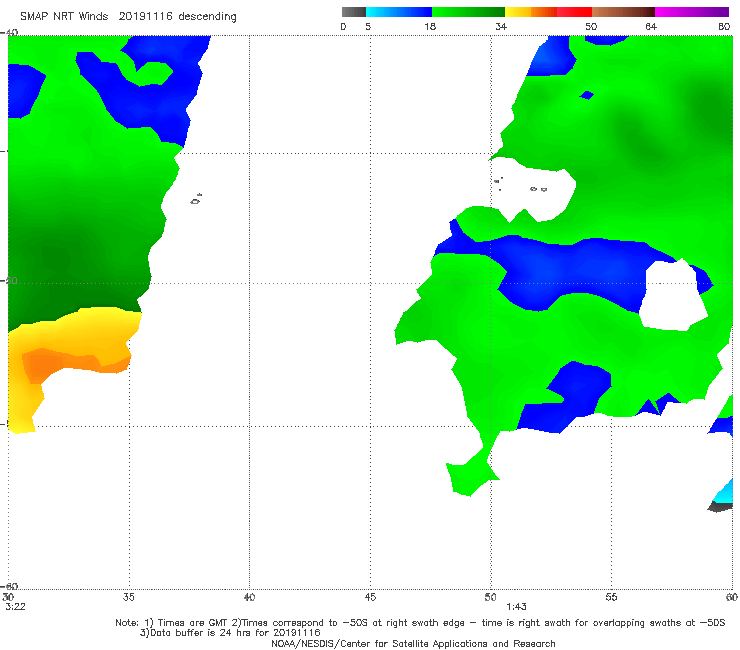The height and width of the screenshot is (650, 740).
Task: Click the swath time "3:22"
Action: click(x=16, y=607)
